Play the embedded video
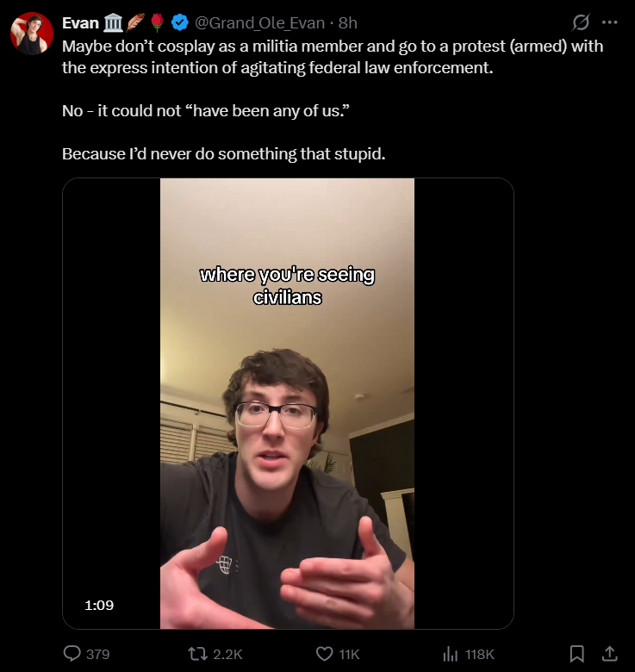The width and height of the screenshot is (635, 672). (x=288, y=403)
